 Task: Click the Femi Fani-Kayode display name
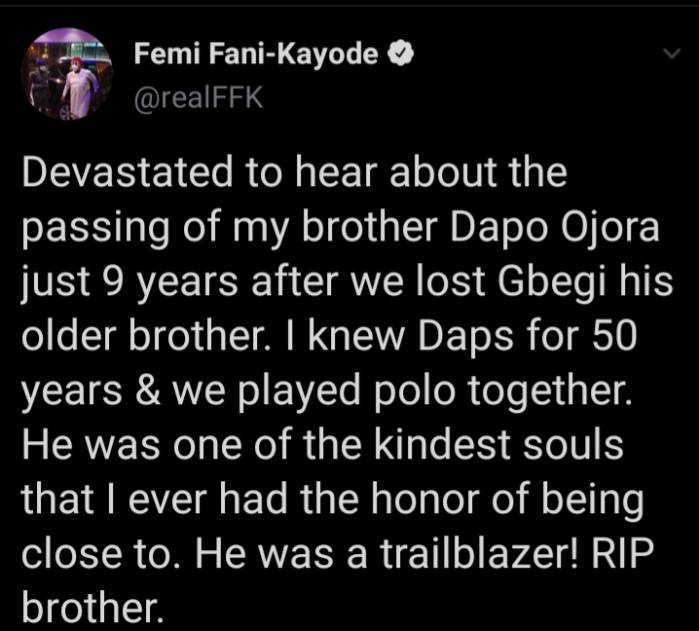(x=256, y=54)
